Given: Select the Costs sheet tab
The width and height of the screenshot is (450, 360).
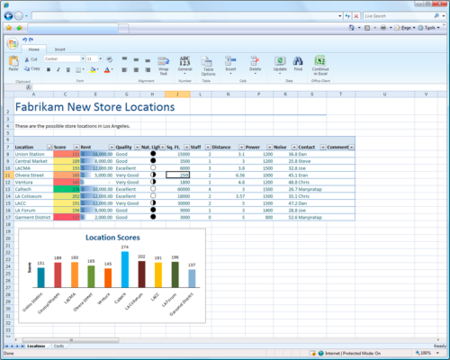Looking at the screenshot, I should (x=59, y=346).
